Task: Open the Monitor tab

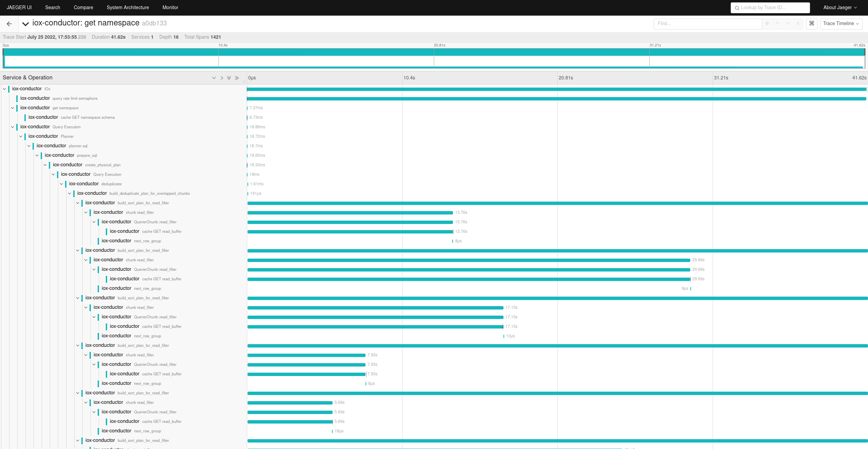Action: (170, 7)
